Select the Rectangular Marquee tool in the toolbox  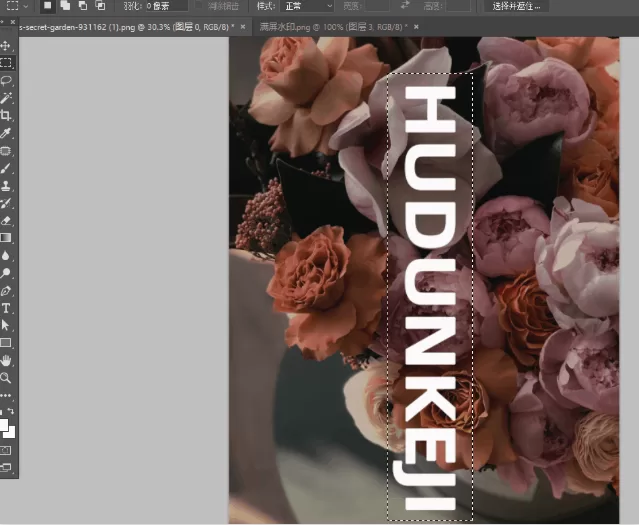tap(6, 62)
